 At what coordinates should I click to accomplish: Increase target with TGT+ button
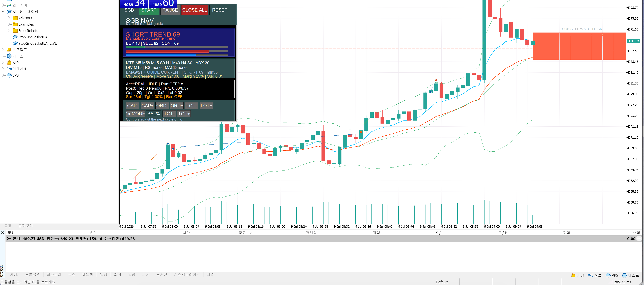pyautogui.click(x=184, y=114)
